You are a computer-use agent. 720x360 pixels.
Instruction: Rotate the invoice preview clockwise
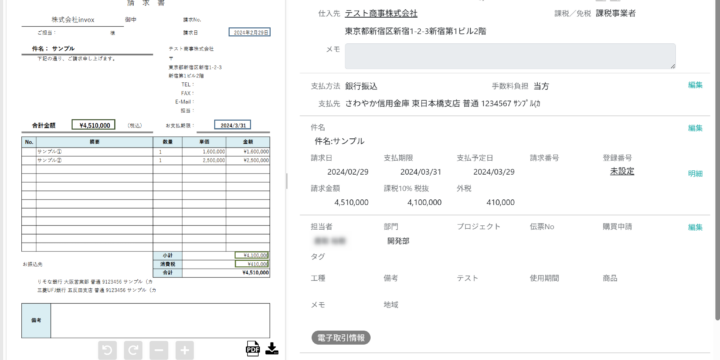[x=133, y=350]
